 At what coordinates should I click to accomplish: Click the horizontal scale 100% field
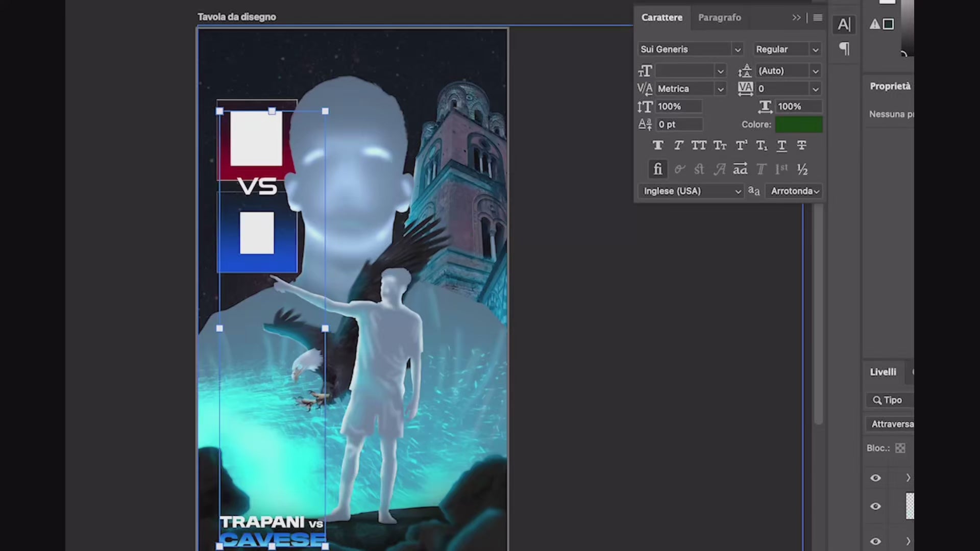[x=799, y=107]
